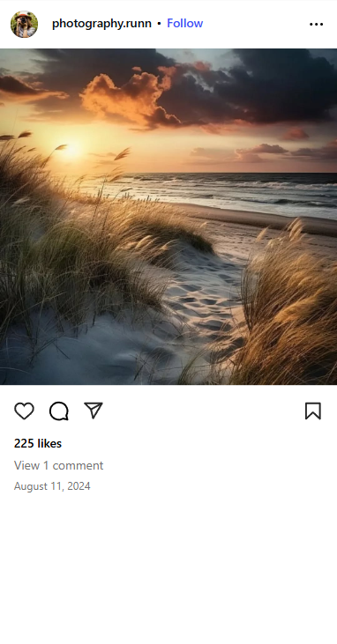Follow the photography.runn account
Viewport: 337px width, 644px height.
pyautogui.click(x=184, y=24)
